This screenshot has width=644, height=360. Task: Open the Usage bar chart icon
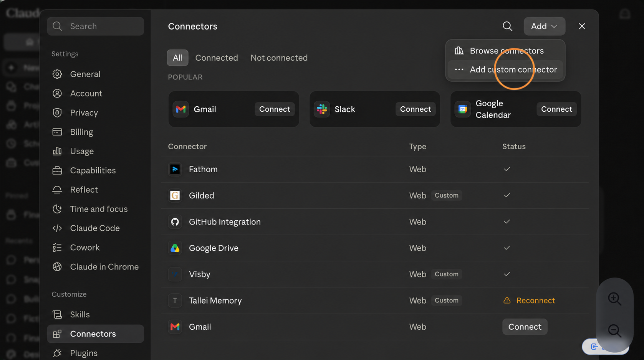tap(57, 151)
